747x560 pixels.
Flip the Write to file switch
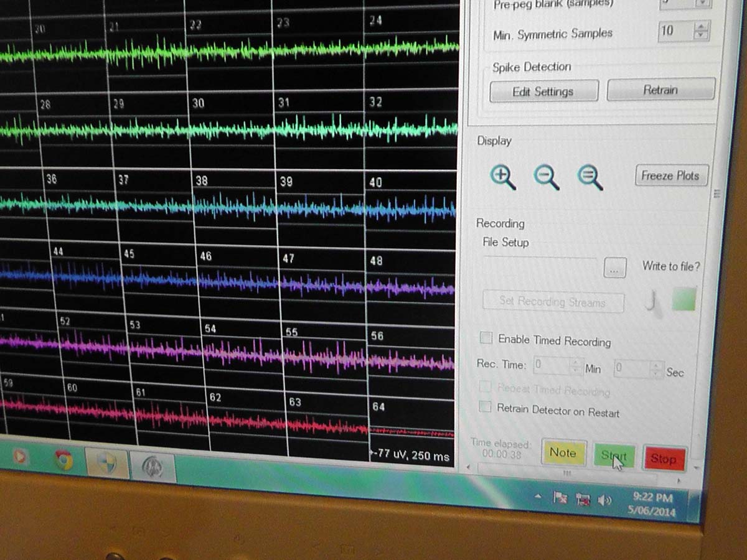pos(651,302)
